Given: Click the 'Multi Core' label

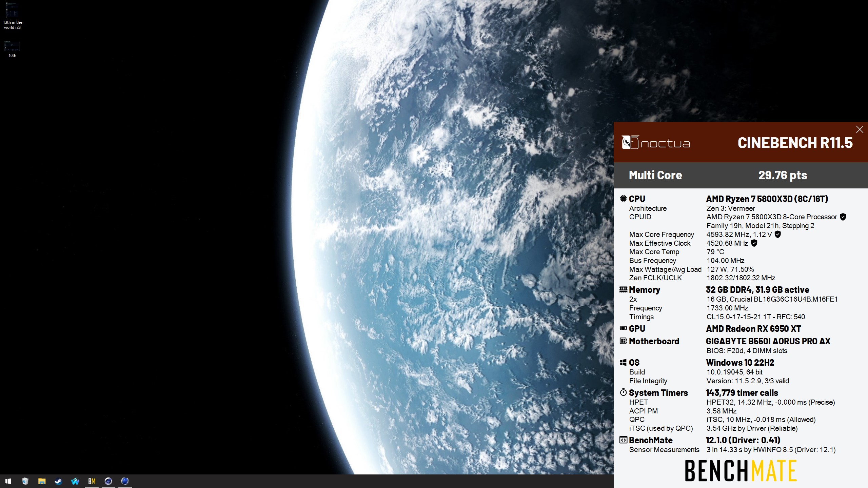Looking at the screenshot, I should click(655, 175).
